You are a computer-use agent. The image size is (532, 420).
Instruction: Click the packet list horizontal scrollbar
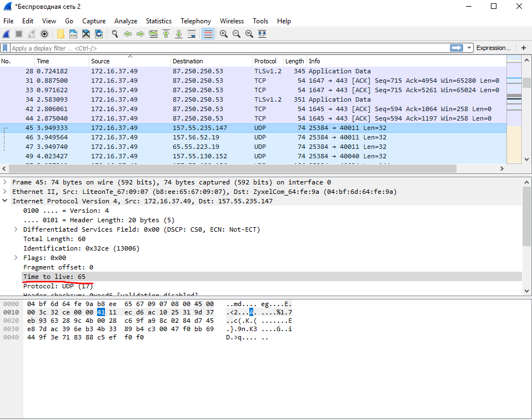coord(233,168)
